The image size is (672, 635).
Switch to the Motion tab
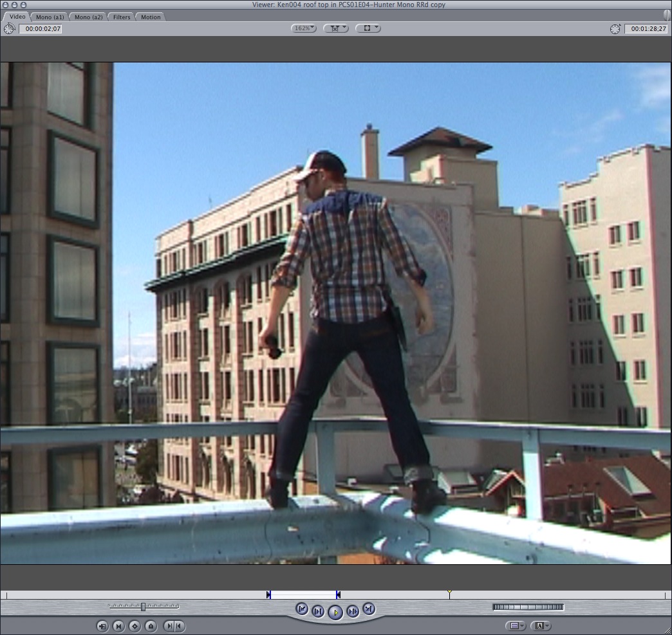[151, 17]
